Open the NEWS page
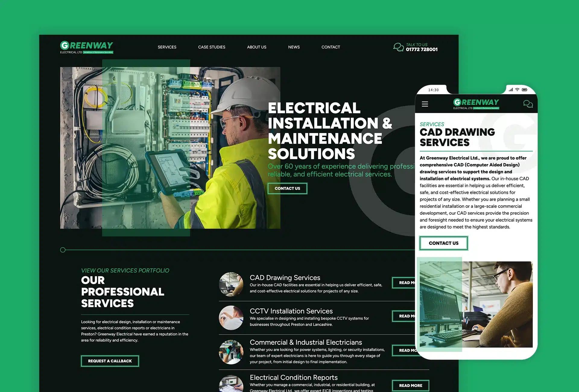The image size is (579, 392). tap(294, 47)
